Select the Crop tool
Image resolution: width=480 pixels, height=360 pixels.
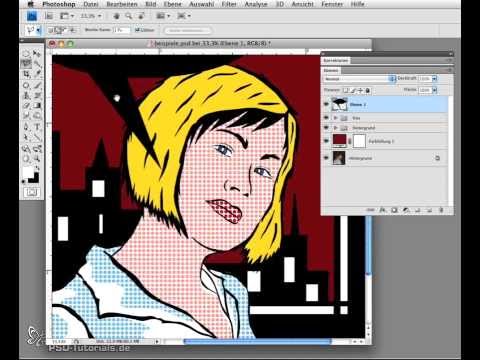point(26,74)
